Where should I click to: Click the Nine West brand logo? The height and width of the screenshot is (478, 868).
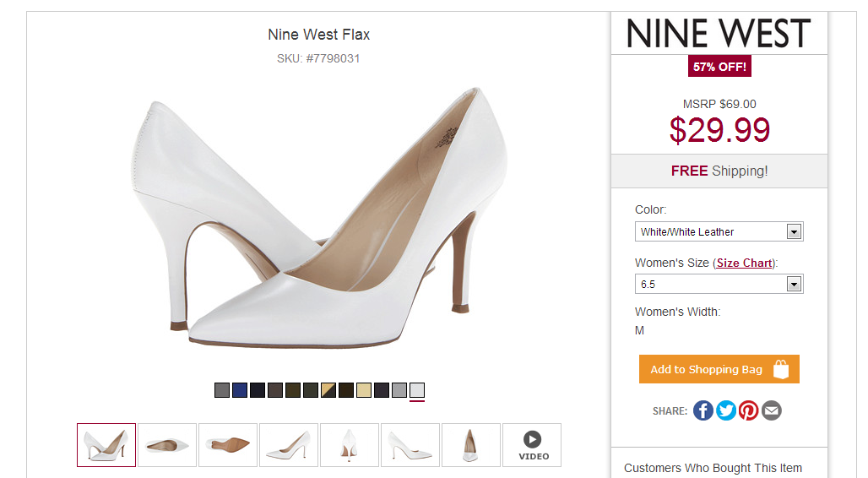[719, 33]
